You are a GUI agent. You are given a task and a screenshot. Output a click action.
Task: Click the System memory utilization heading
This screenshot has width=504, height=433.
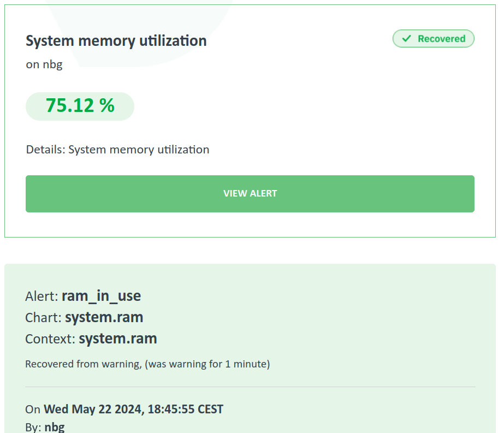[116, 41]
